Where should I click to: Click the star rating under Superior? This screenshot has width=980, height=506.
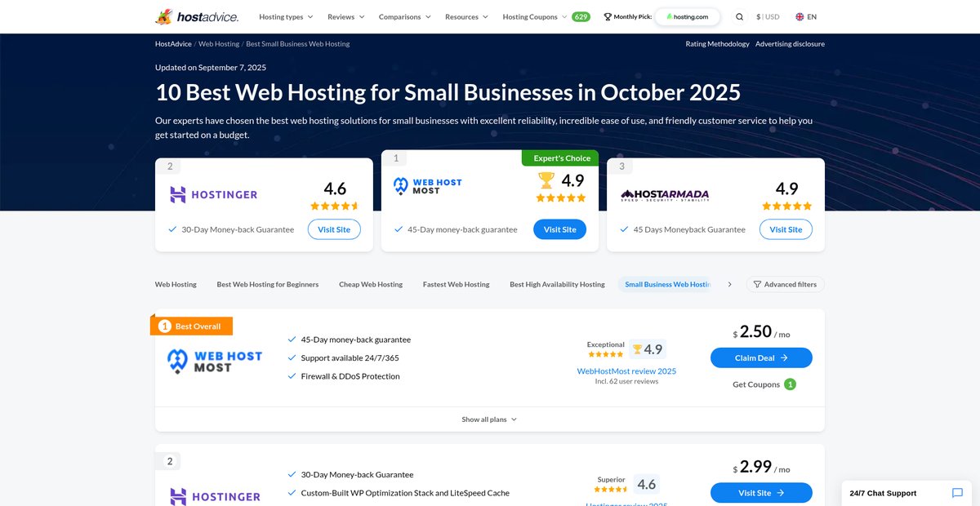pyautogui.click(x=611, y=490)
